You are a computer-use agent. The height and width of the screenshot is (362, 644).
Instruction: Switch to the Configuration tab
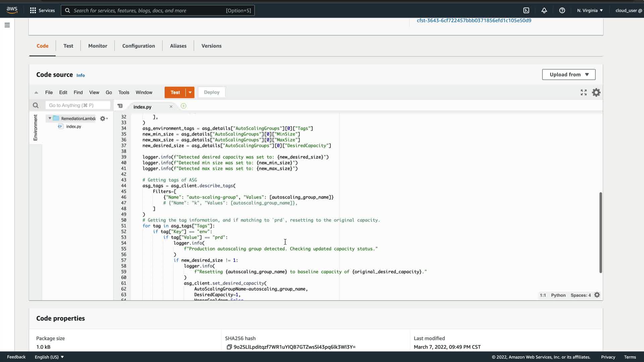tap(139, 46)
